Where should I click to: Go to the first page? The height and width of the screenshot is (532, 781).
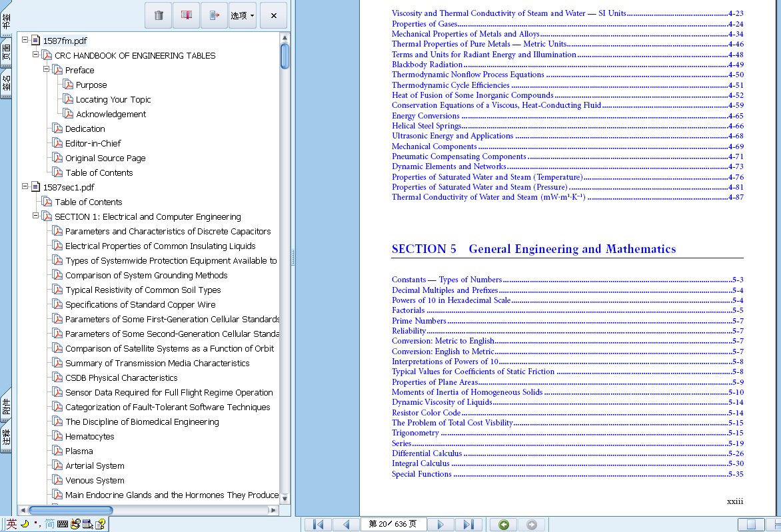(x=318, y=525)
